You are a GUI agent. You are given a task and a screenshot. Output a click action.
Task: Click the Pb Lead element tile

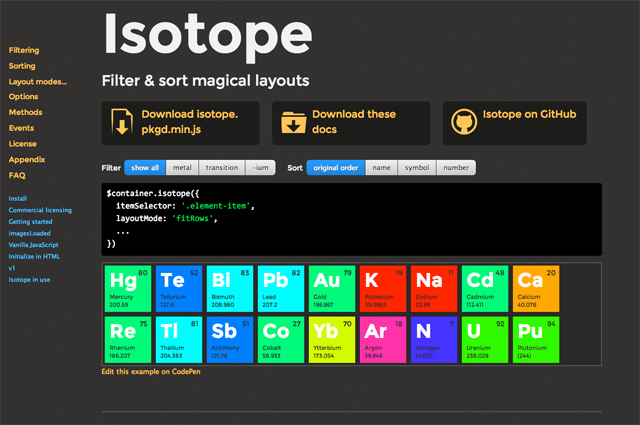[281, 289]
